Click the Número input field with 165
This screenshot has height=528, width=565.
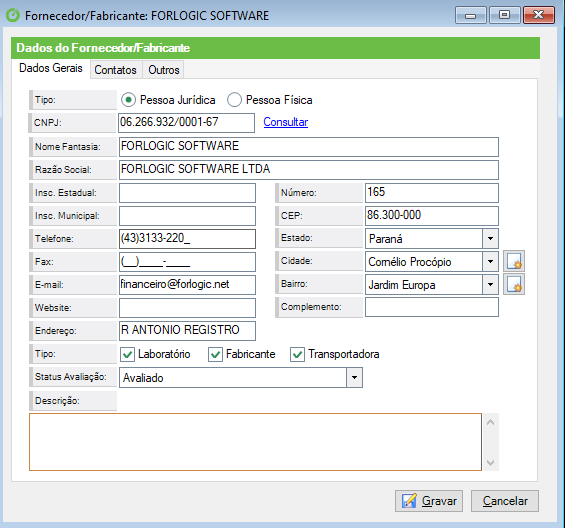432,193
